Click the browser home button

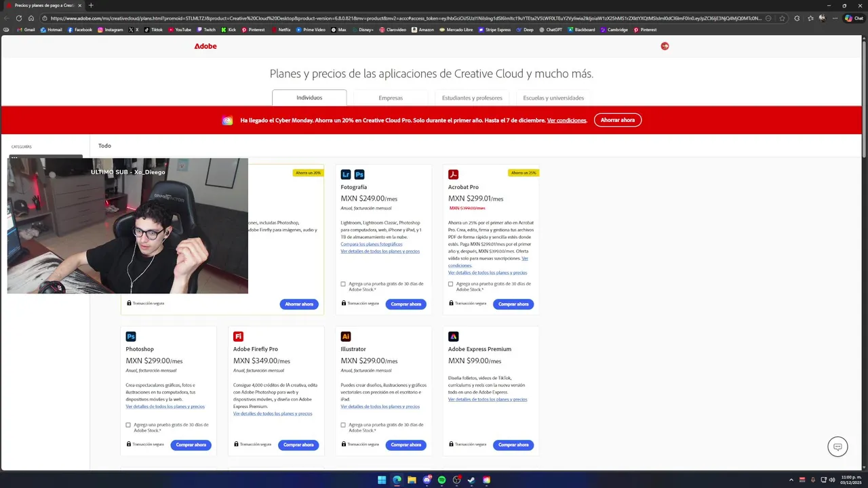31,18
